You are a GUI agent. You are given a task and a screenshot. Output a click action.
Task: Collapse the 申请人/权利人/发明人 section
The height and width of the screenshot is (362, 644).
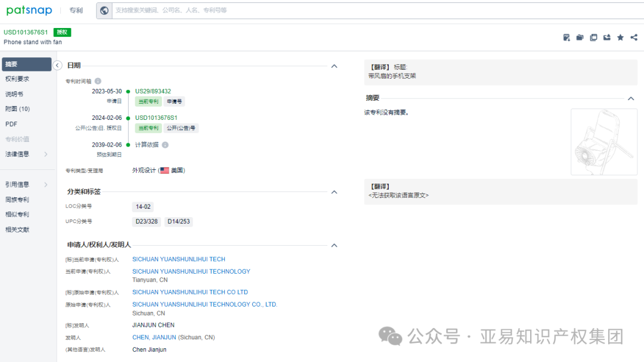click(335, 245)
